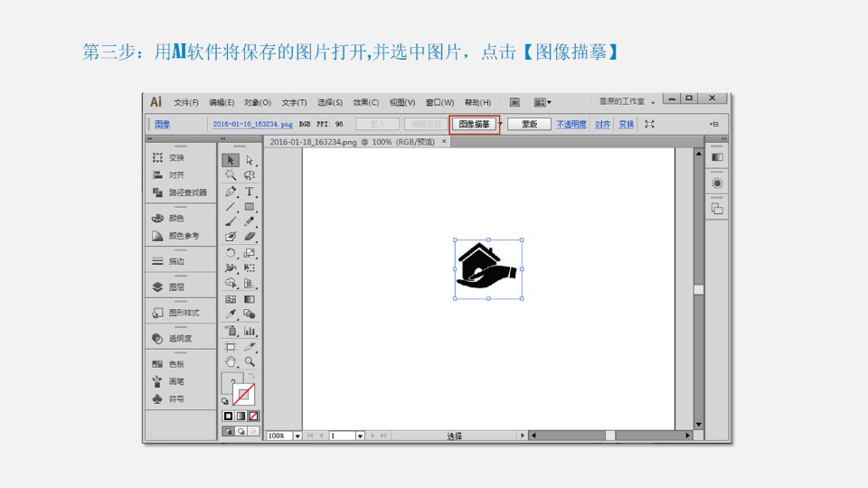This screenshot has height=488, width=868.
Task: Click the 不透明度 link in control bar
Action: point(571,124)
